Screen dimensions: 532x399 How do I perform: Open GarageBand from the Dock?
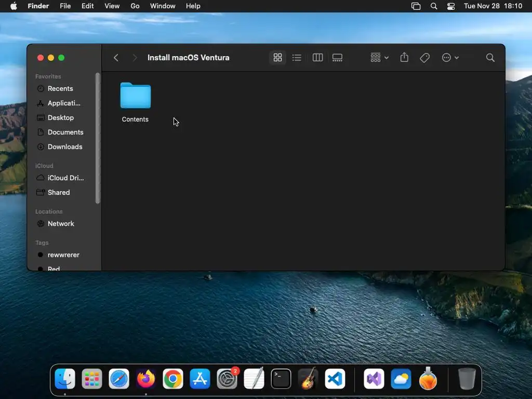(308, 379)
